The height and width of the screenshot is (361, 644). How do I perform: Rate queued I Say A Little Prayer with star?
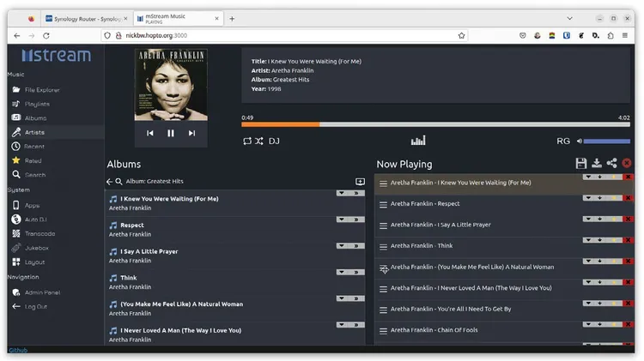[x=614, y=219]
